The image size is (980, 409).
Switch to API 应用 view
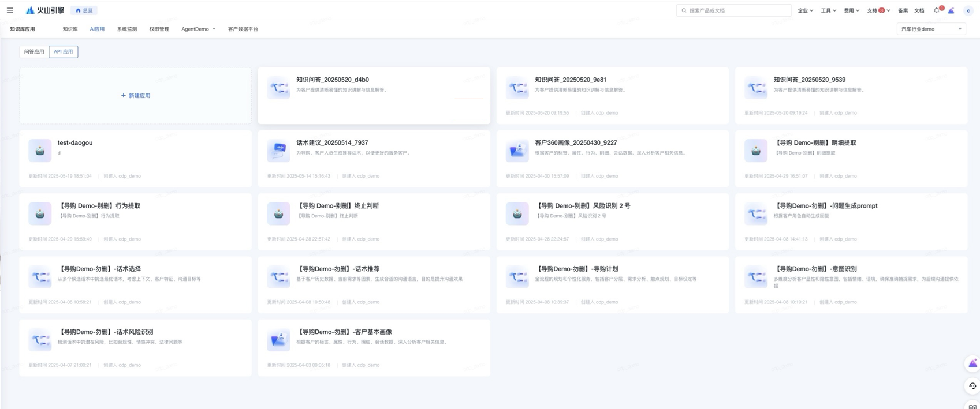[64, 52]
